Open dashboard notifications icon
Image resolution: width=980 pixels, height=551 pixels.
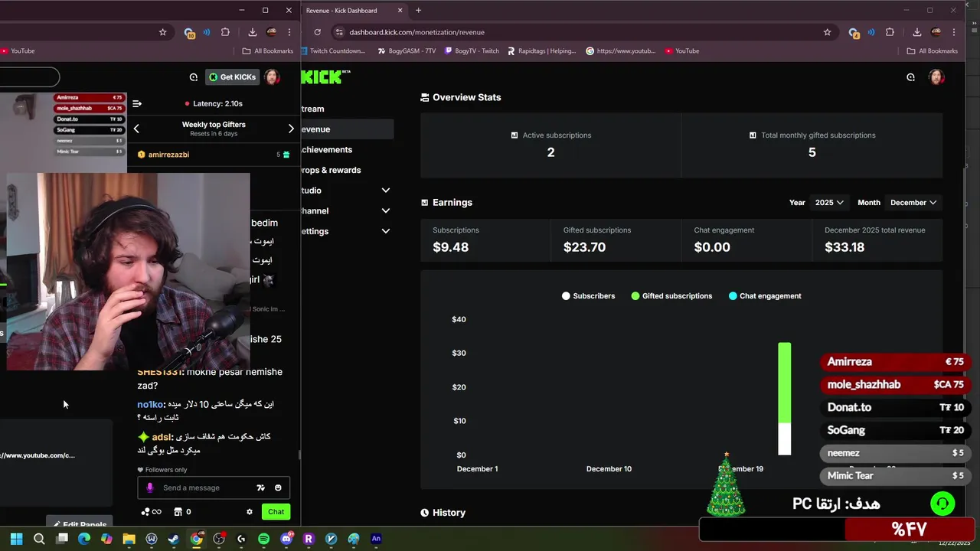[x=910, y=77]
